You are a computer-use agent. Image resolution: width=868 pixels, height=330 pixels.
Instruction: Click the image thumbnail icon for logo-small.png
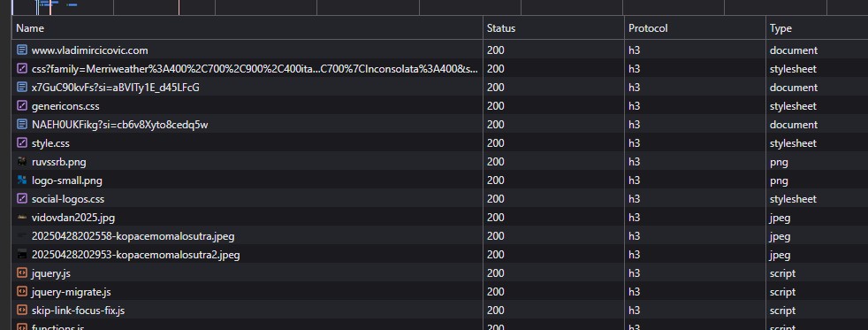tap(22, 180)
